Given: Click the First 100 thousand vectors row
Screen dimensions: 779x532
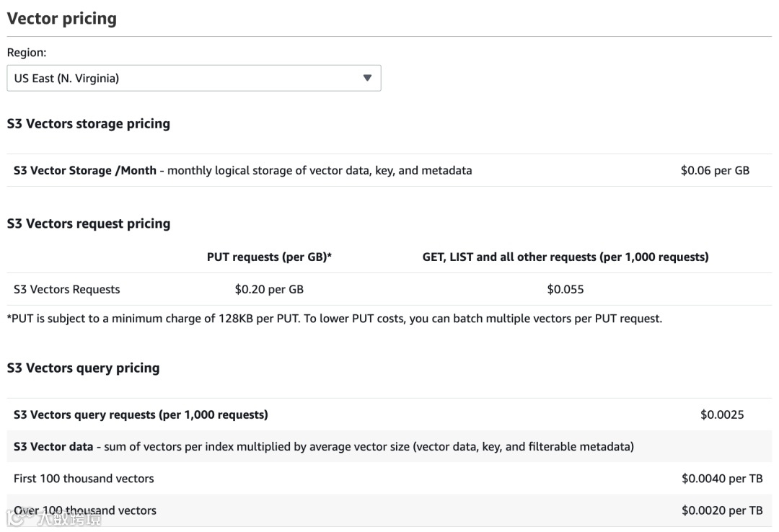Looking at the screenshot, I should tap(84, 478).
